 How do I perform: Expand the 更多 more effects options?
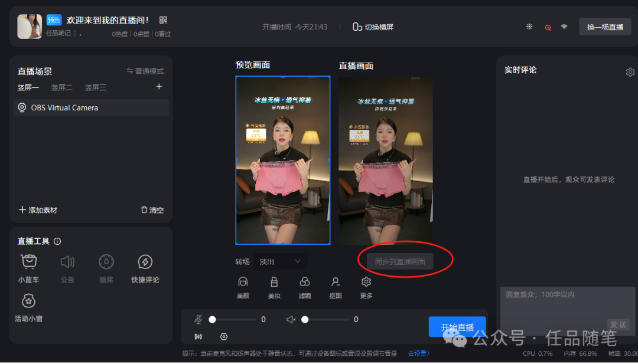(366, 287)
